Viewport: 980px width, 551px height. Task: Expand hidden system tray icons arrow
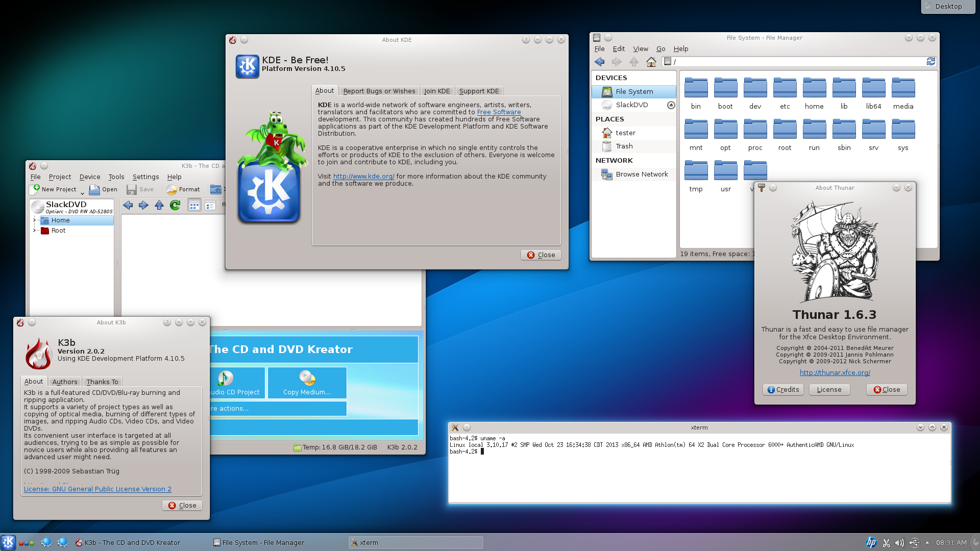pyautogui.click(x=927, y=543)
